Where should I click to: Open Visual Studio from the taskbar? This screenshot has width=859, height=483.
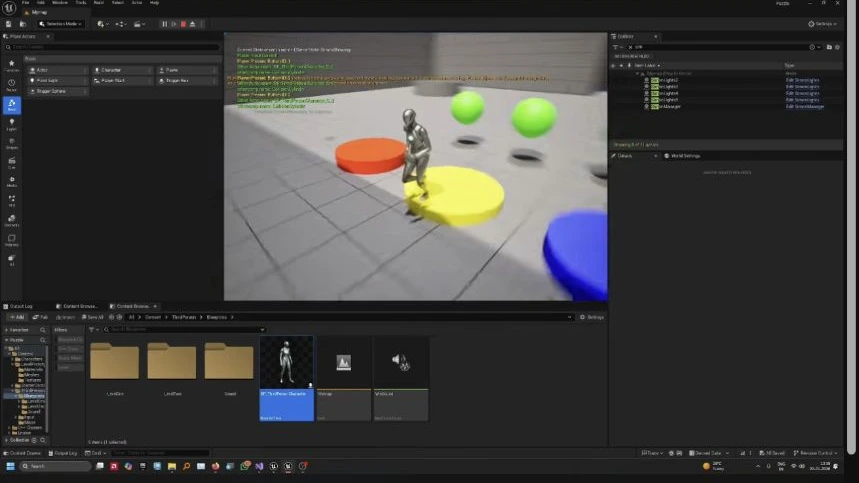click(x=259, y=466)
